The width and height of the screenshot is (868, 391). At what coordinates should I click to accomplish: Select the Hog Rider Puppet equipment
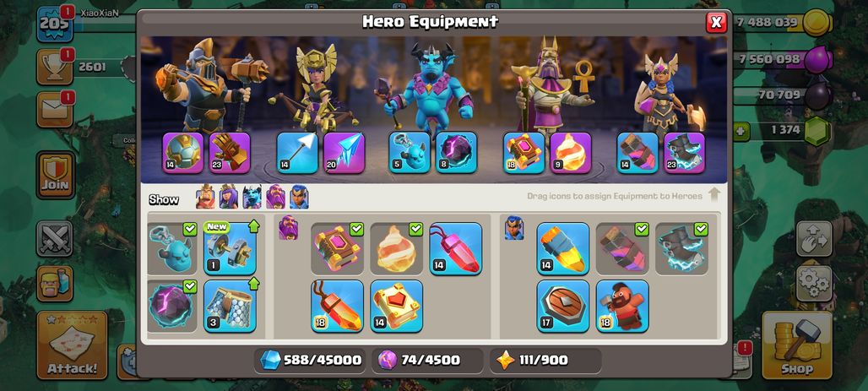(622, 306)
